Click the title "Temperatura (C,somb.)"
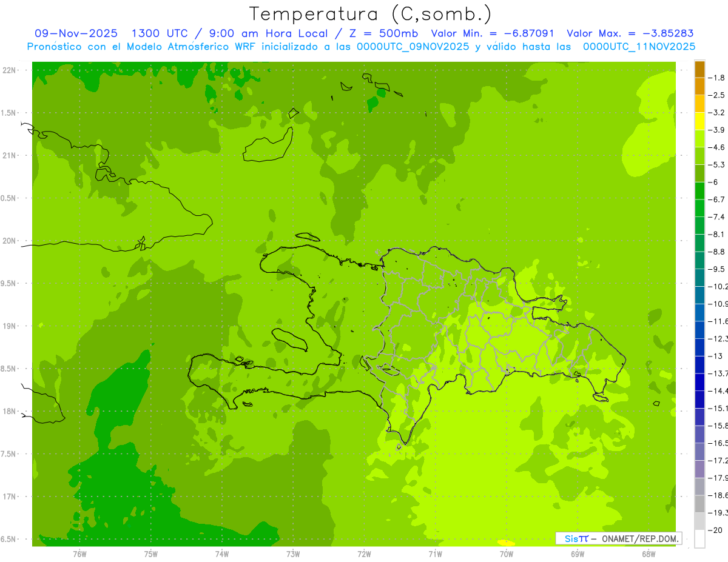 [x=371, y=14]
